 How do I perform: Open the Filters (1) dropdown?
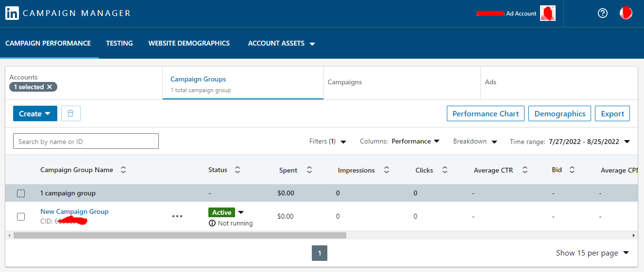pyautogui.click(x=328, y=142)
